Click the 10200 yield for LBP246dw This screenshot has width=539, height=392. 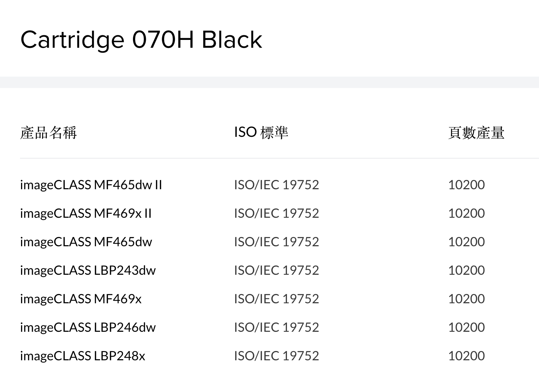point(466,327)
